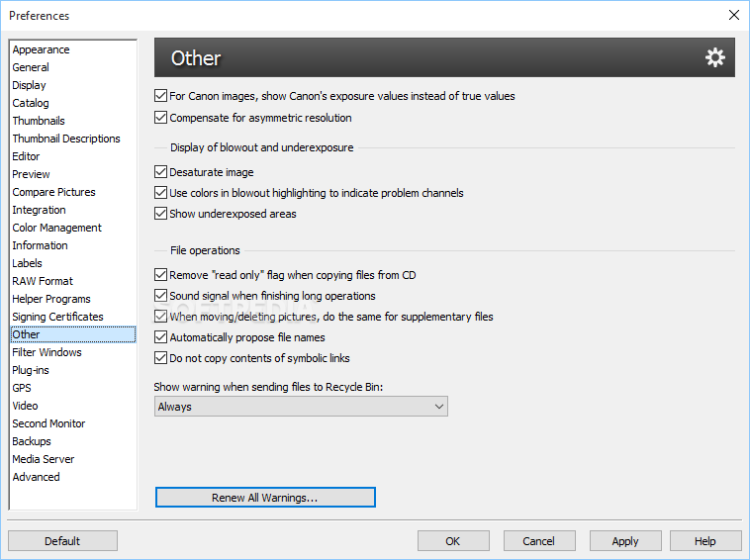Select Integration settings
This screenshot has width=750, height=560.
pos(72,210)
